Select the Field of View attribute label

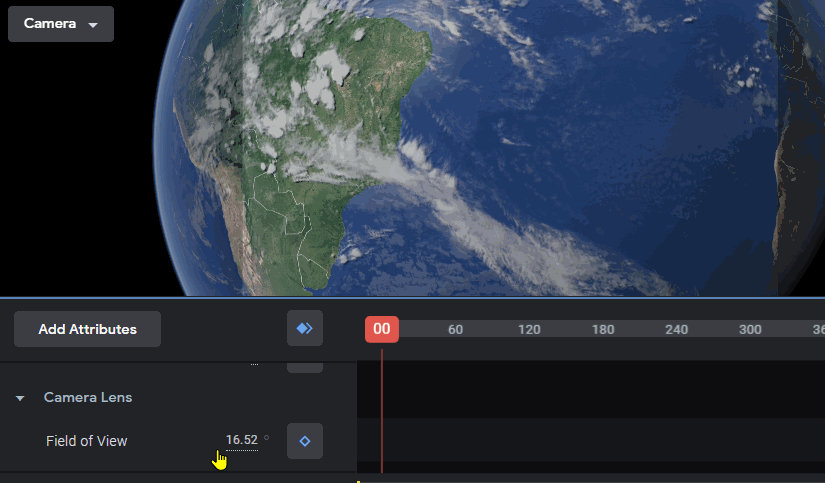[x=86, y=441]
